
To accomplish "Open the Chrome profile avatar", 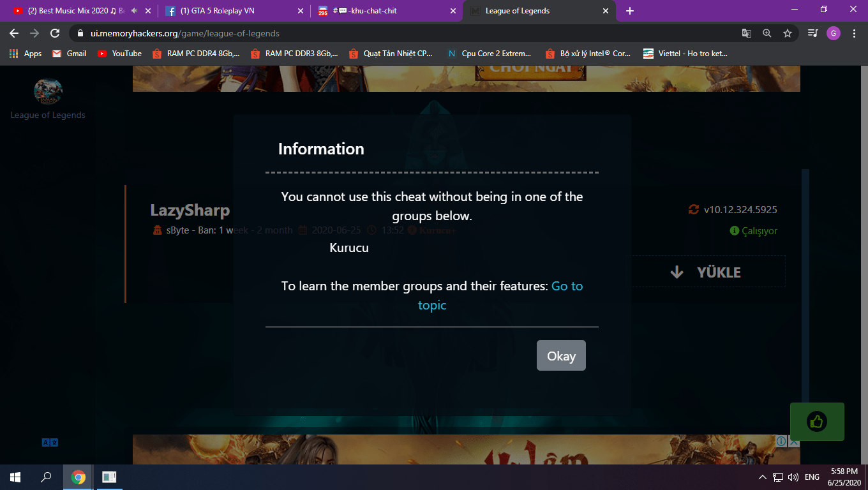I will point(834,33).
